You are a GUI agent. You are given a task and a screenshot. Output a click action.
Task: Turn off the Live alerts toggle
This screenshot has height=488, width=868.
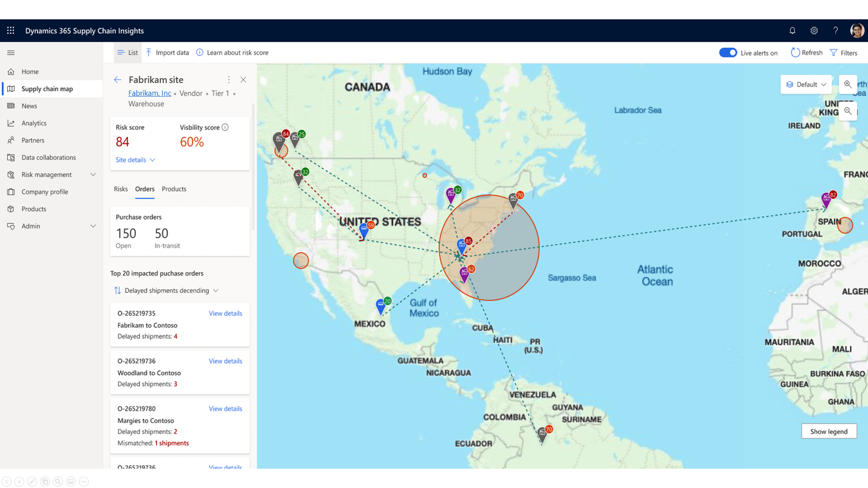[728, 53]
